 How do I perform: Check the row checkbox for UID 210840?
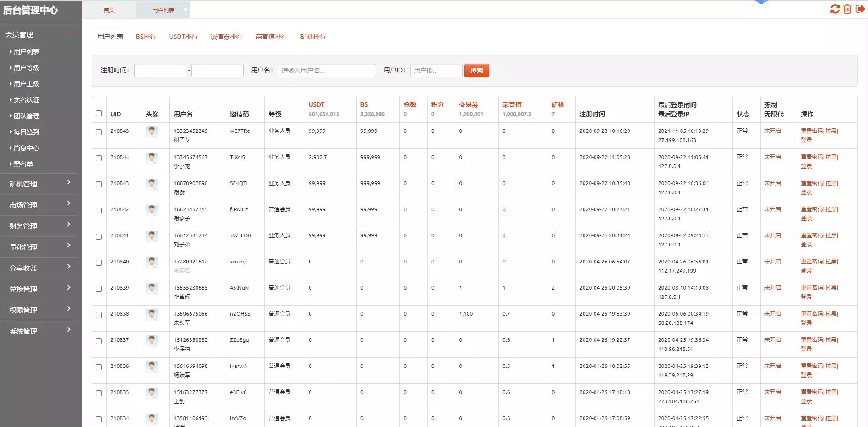[98, 263]
